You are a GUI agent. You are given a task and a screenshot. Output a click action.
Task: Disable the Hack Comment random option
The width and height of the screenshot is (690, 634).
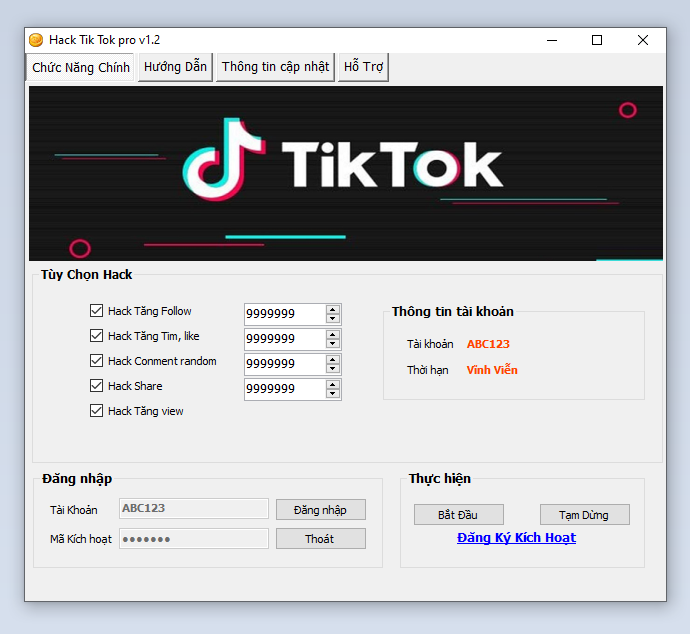coord(97,361)
